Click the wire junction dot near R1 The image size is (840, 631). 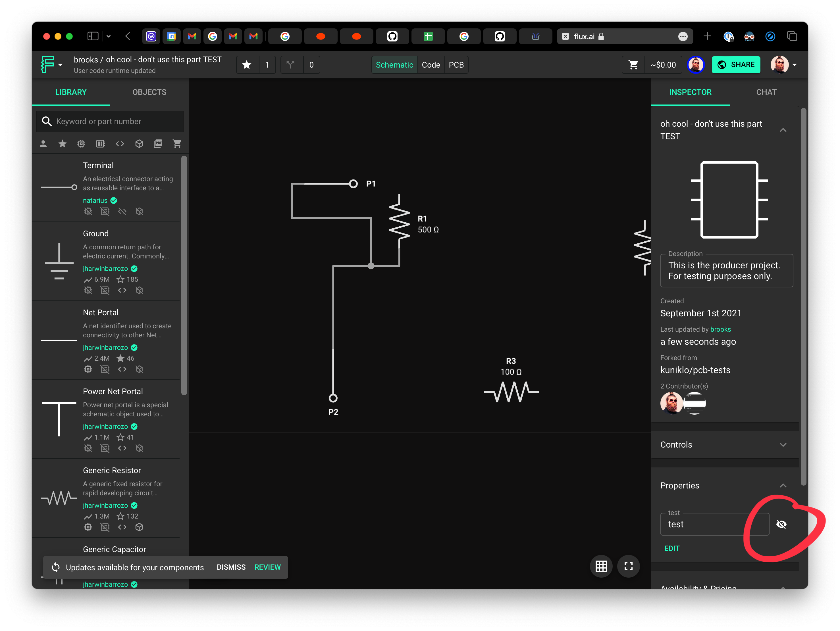[x=371, y=266]
